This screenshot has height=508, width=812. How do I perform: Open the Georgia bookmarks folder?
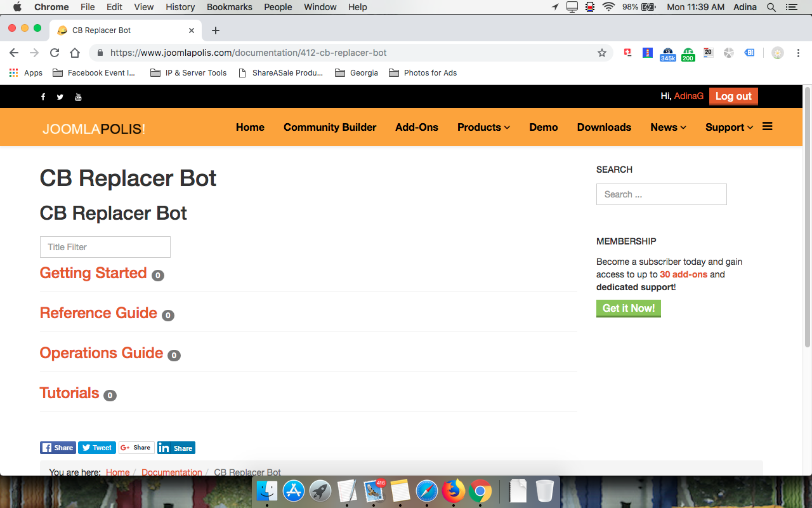tap(357, 72)
